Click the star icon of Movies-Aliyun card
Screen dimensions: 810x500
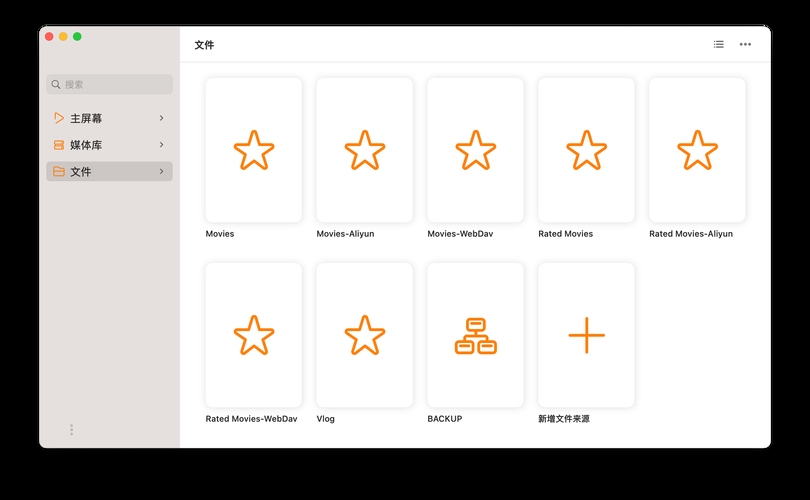pos(365,150)
